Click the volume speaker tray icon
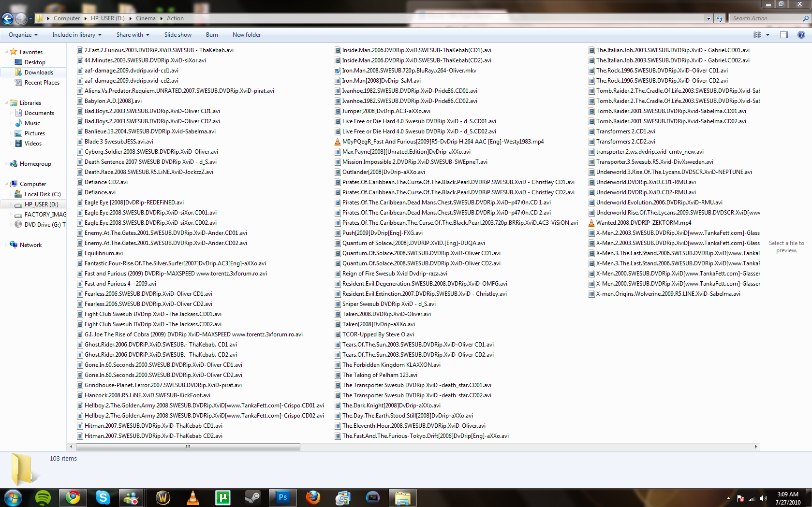 [x=764, y=498]
